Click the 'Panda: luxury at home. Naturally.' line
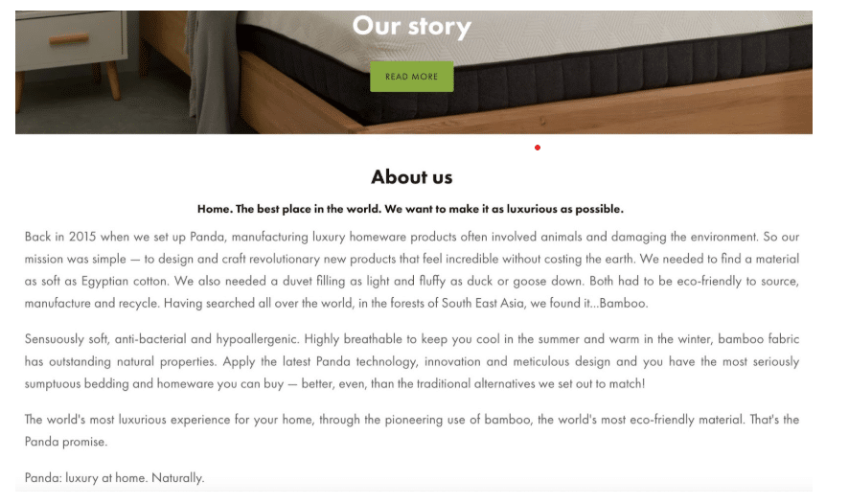 114,477
